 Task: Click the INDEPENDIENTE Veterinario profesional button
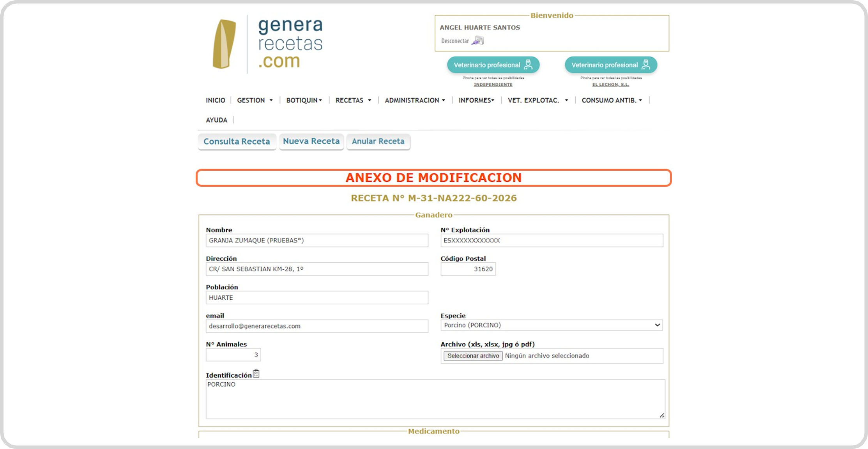pyautogui.click(x=493, y=65)
